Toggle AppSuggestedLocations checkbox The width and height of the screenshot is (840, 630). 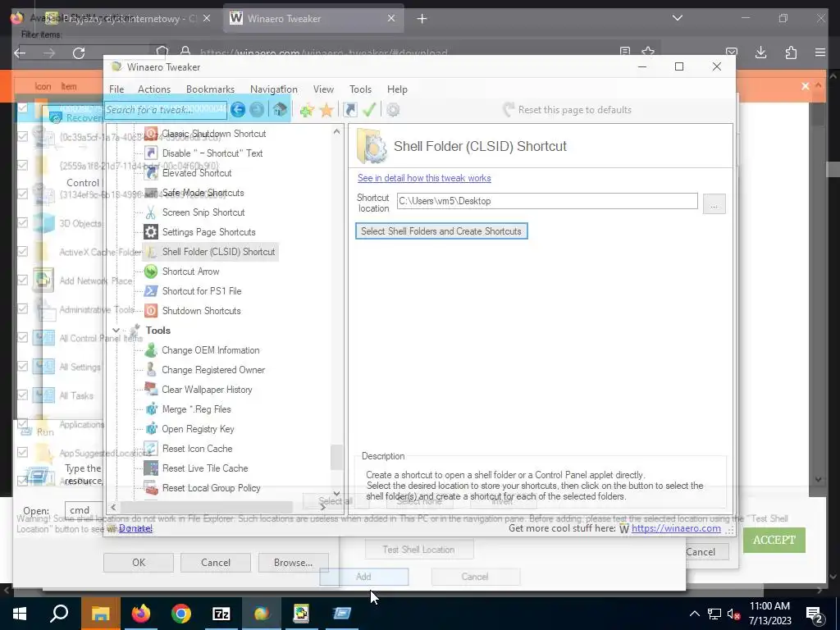point(22,452)
